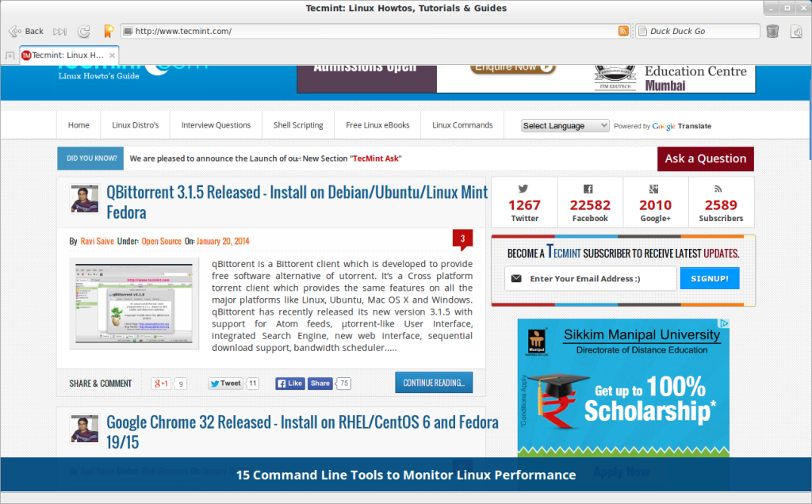Click the red comment count badge showing 3
Image resolution: width=812 pixels, height=504 pixels.
click(x=462, y=239)
